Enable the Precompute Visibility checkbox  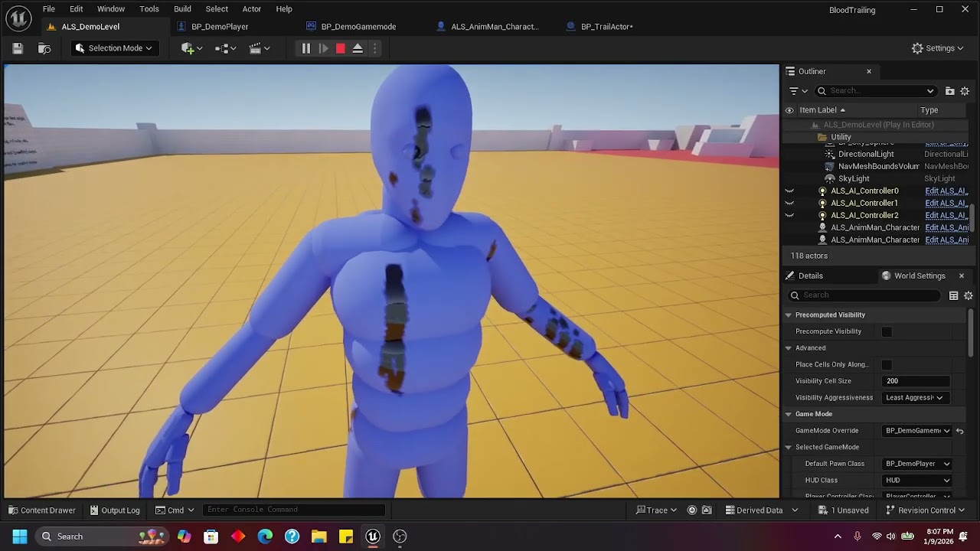(x=887, y=331)
